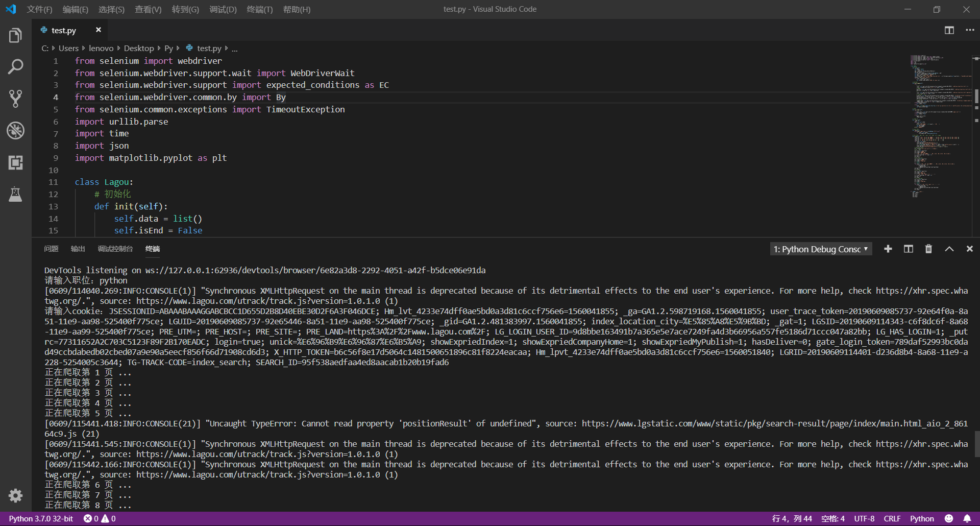
Task: Open the Source Control view
Action: coord(15,99)
